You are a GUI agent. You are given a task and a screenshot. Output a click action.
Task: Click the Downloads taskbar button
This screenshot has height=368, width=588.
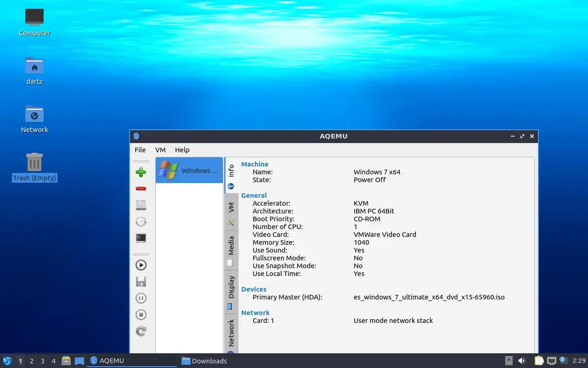[x=223, y=361]
